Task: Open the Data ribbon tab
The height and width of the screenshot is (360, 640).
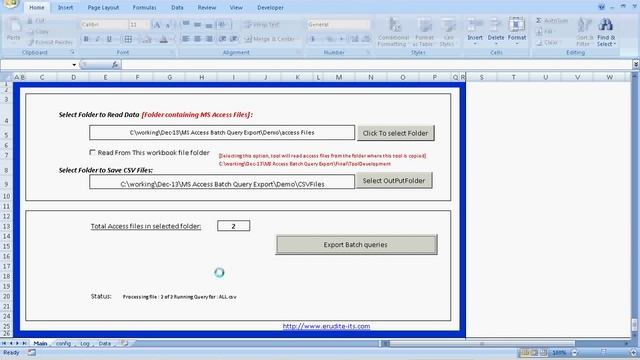Action: (x=177, y=7)
